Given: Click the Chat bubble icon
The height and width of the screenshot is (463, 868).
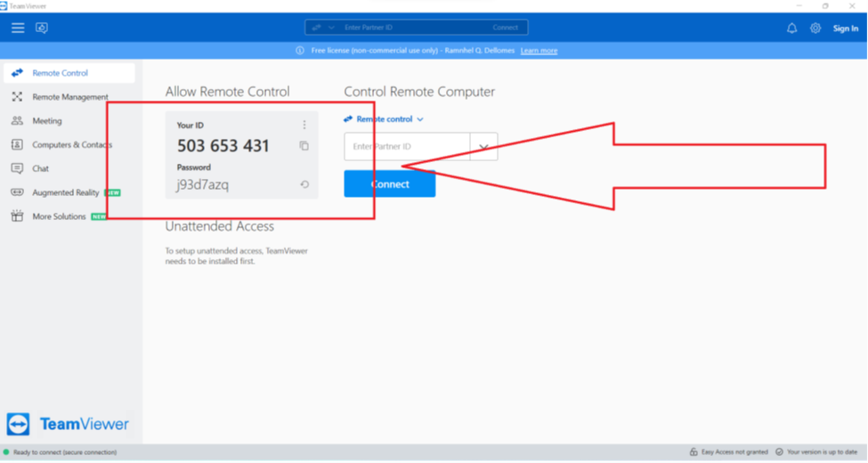Looking at the screenshot, I should (17, 168).
